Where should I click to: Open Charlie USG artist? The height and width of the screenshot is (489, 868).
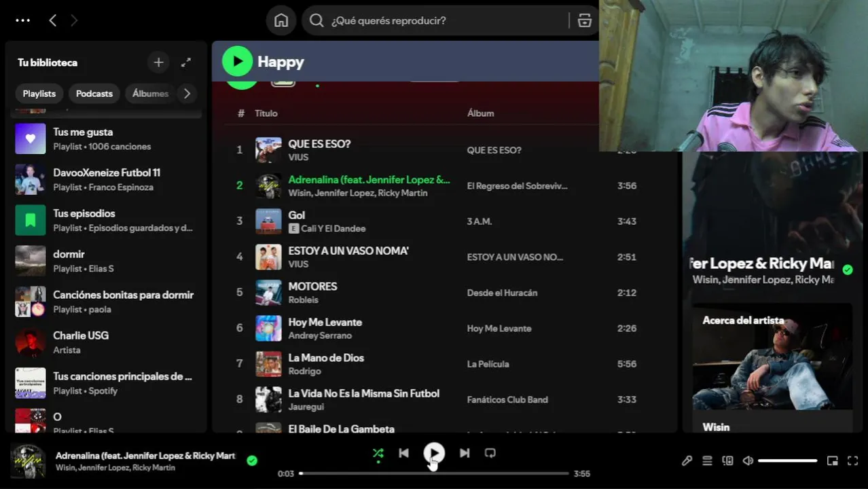point(106,342)
